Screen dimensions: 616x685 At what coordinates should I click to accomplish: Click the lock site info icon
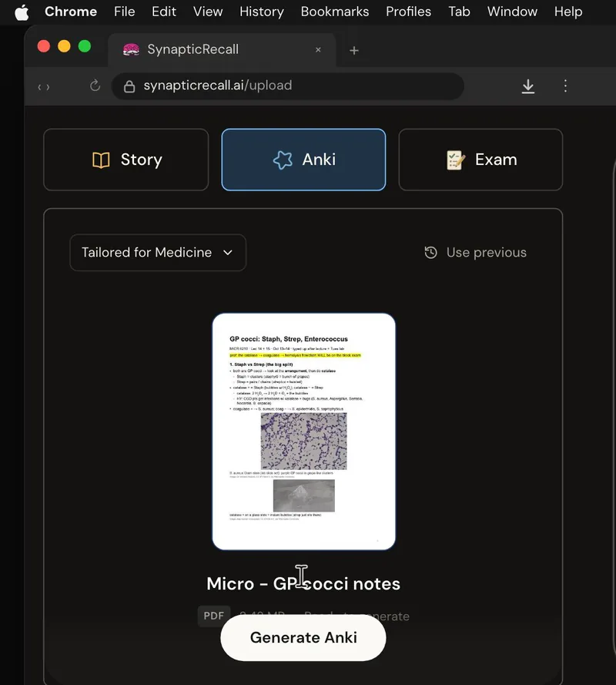click(129, 86)
